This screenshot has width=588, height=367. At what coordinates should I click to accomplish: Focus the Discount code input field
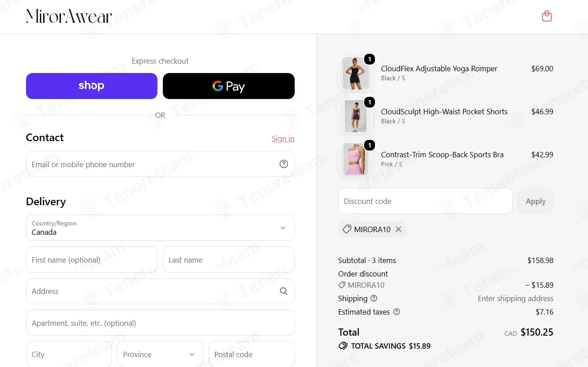click(425, 201)
